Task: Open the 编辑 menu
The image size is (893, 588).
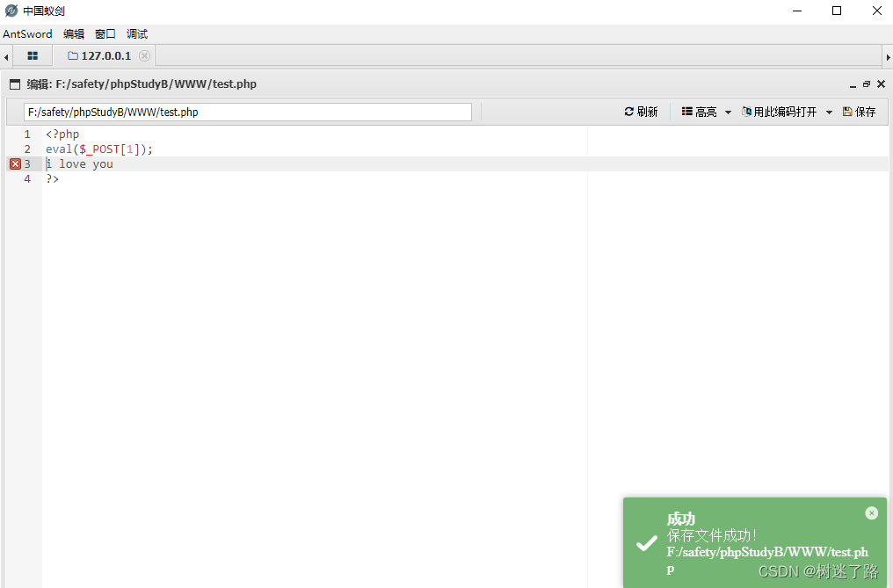Action: tap(74, 33)
